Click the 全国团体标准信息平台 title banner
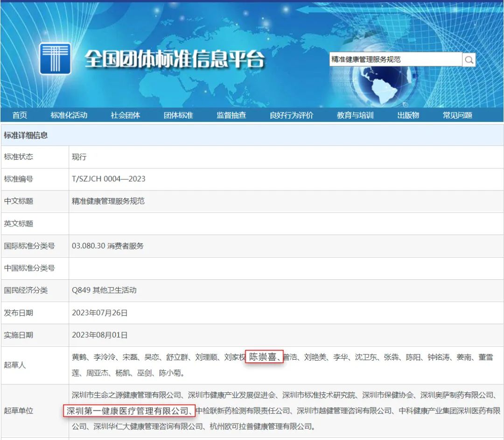Image resolution: width=504 pixels, height=440 pixels. pyautogui.click(x=174, y=59)
